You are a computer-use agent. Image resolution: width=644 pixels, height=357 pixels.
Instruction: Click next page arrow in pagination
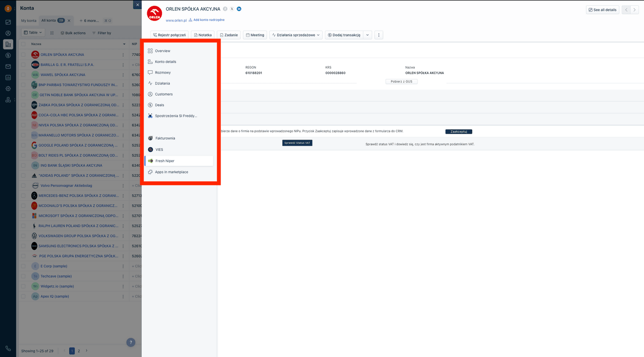(x=87, y=351)
